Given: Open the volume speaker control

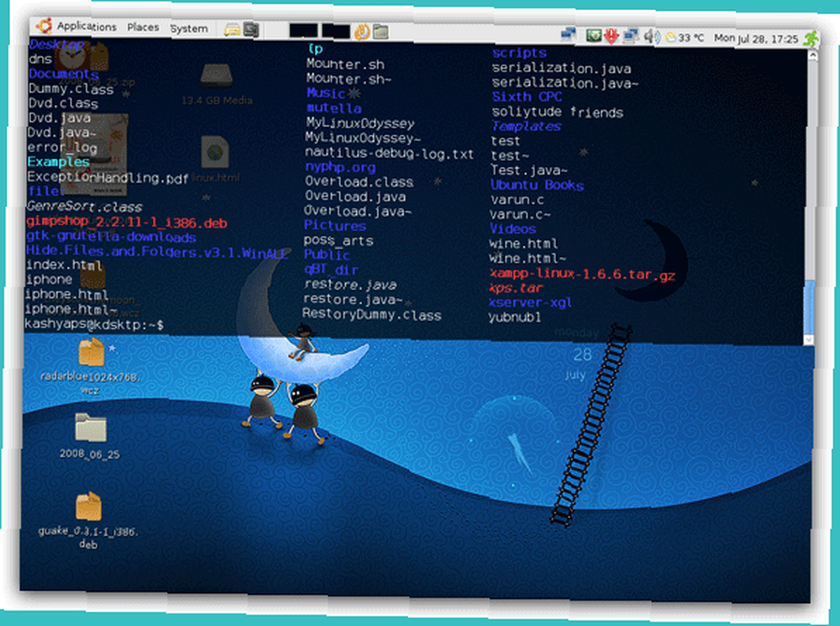Looking at the screenshot, I should coord(652,37).
